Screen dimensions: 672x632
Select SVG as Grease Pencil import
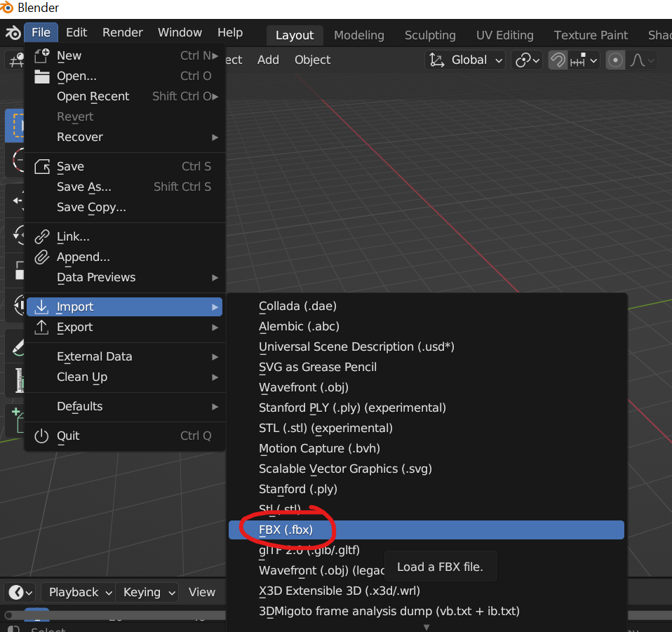426,367
